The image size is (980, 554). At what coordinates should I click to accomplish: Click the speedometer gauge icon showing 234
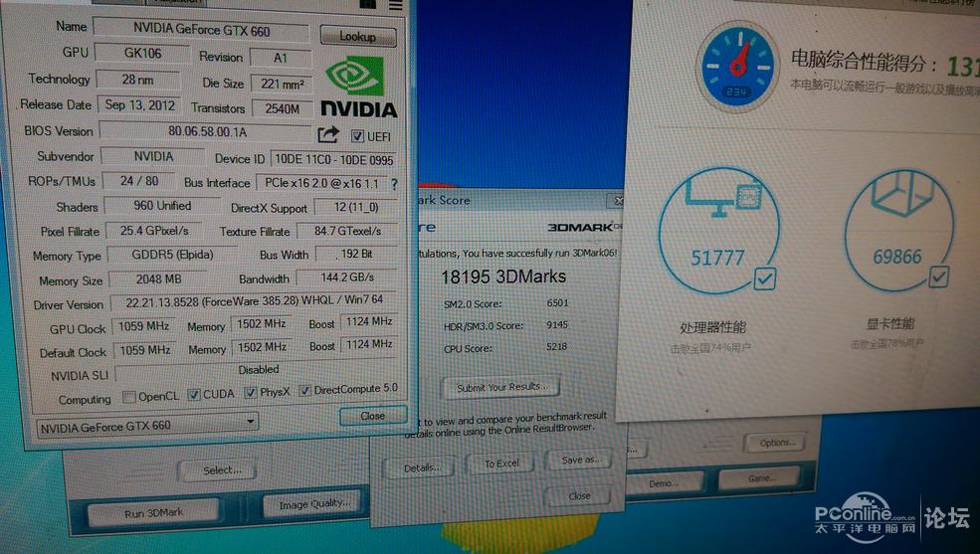click(738, 67)
